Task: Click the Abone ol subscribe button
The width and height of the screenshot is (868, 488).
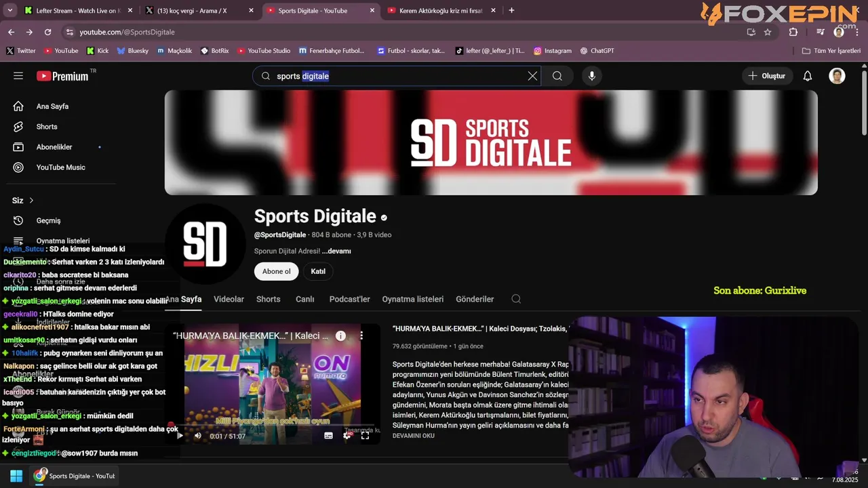Action: click(276, 271)
